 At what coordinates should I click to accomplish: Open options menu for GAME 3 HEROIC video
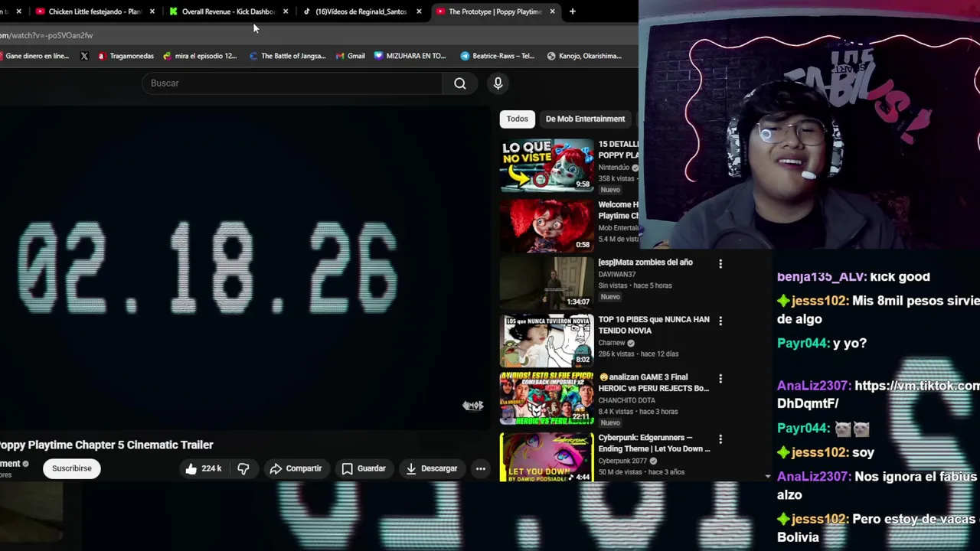[x=720, y=378]
